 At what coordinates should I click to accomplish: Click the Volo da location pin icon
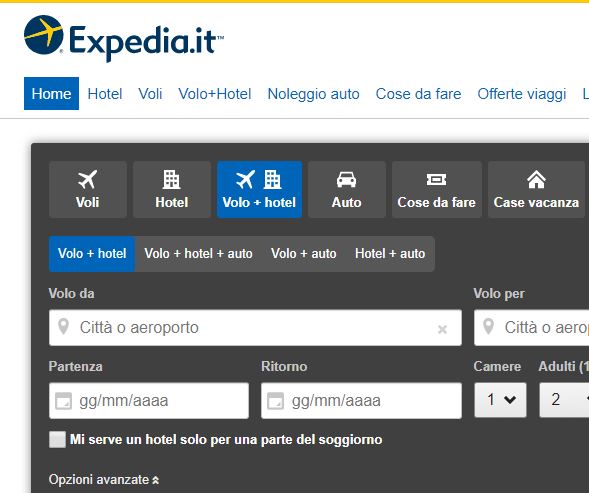click(63, 327)
